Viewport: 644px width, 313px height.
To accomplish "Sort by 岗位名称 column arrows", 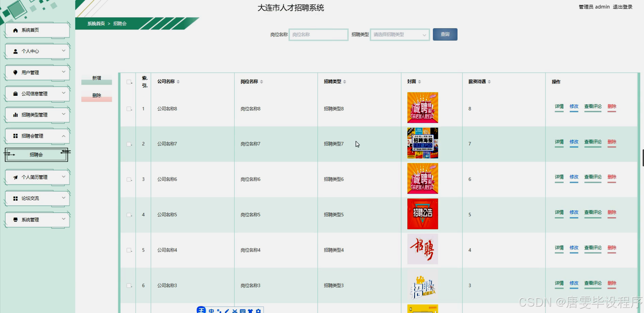I will (262, 82).
